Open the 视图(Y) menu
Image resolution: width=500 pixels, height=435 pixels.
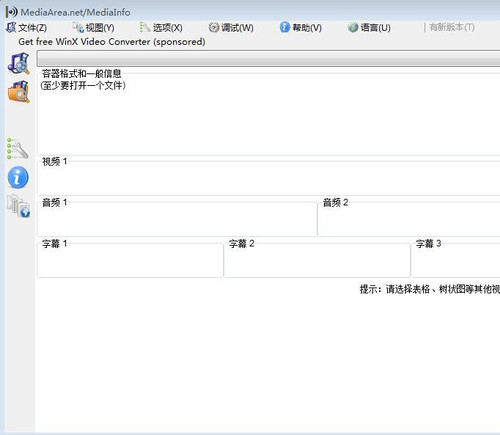click(94, 28)
